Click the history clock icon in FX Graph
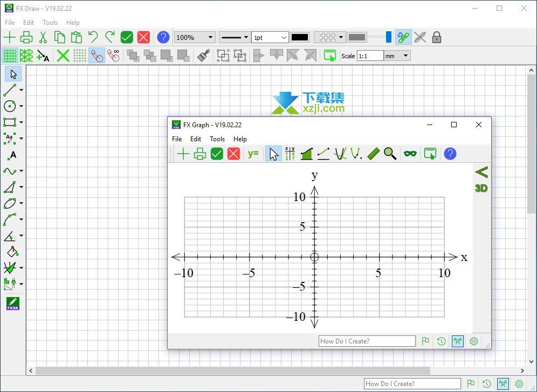 click(442, 341)
